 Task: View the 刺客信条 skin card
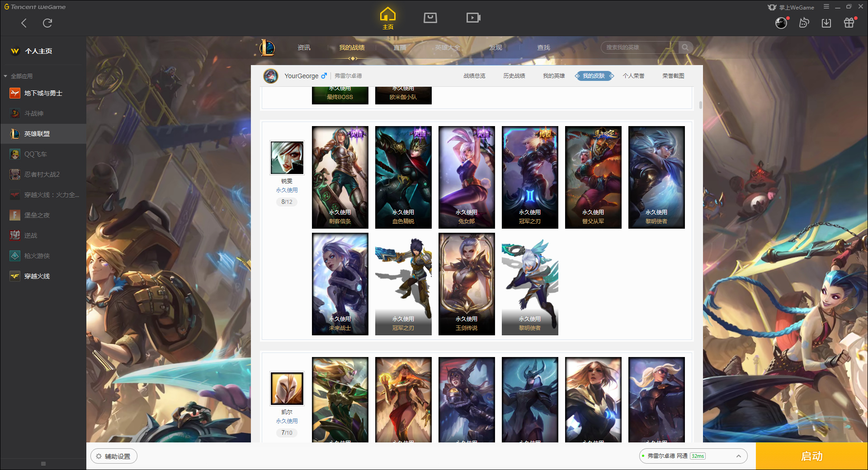pos(340,177)
